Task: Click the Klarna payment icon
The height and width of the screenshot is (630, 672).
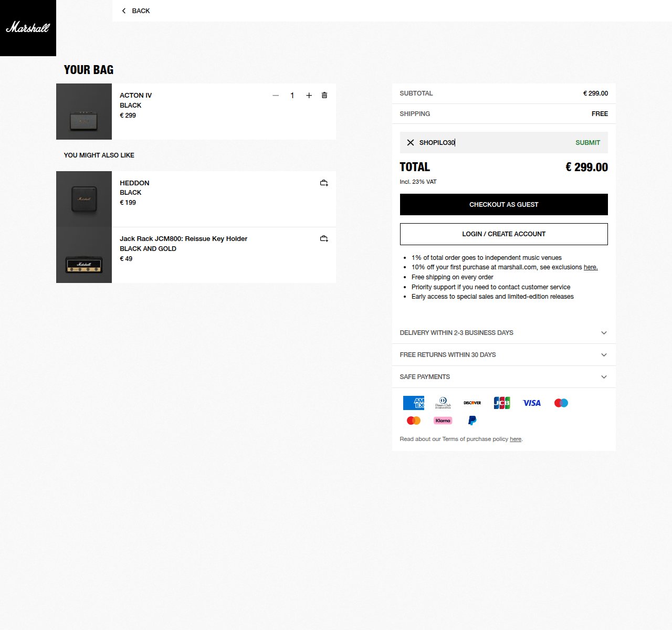Action: tap(443, 421)
